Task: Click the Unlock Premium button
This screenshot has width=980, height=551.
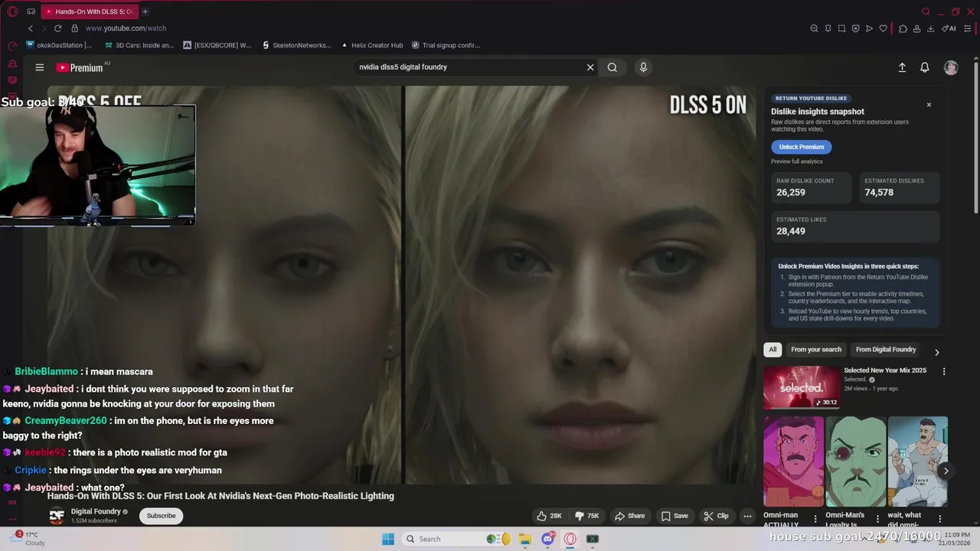Action: (802, 147)
